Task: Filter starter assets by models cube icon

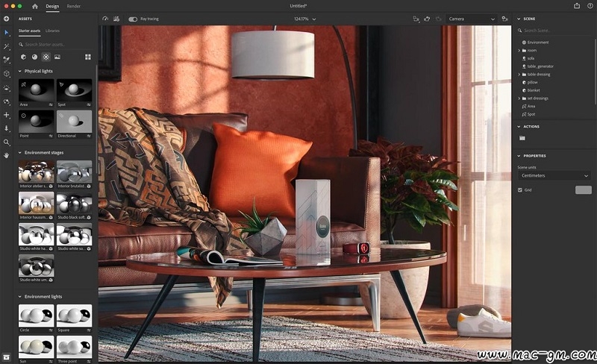Action: [x=23, y=57]
